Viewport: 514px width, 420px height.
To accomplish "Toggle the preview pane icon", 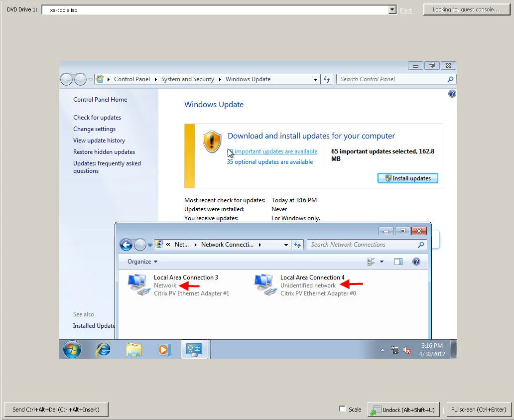I will pyautogui.click(x=398, y=262).
